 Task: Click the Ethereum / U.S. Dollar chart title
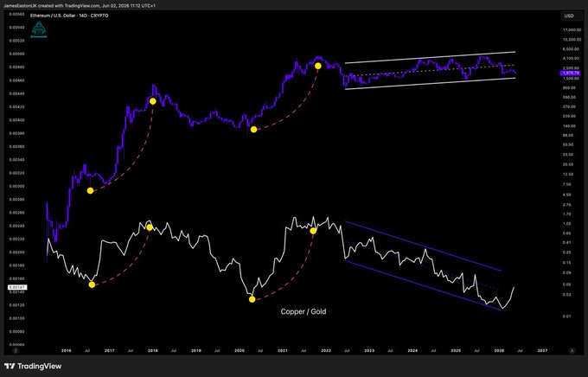[x=69, y=16]
